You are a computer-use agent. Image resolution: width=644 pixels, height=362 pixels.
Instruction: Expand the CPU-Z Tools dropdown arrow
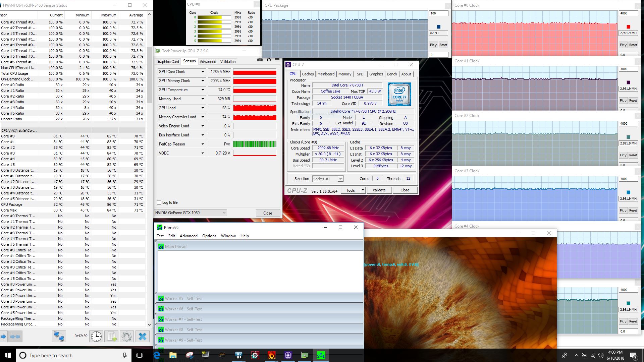363,190
